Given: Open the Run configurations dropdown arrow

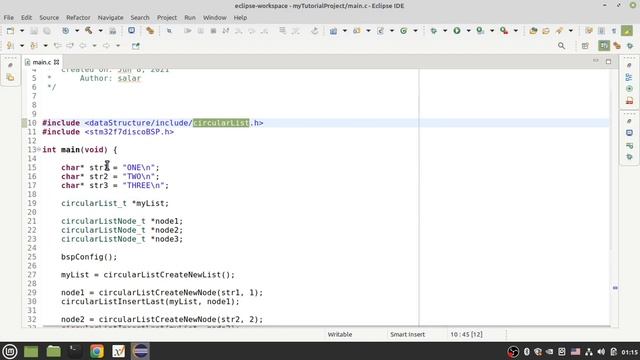Looking at the screenshot, I should tap(468, 31).
